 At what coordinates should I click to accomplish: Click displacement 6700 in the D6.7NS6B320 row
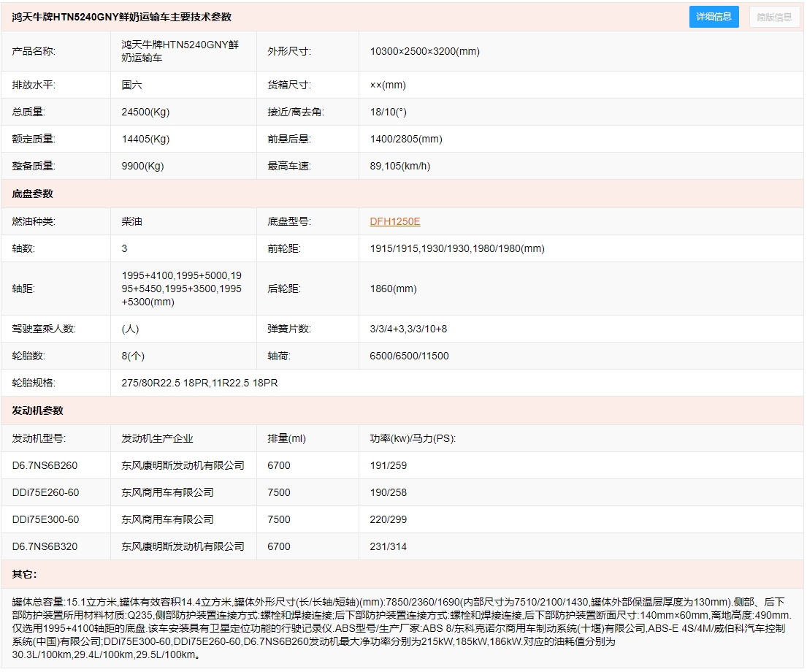(279, 546)
